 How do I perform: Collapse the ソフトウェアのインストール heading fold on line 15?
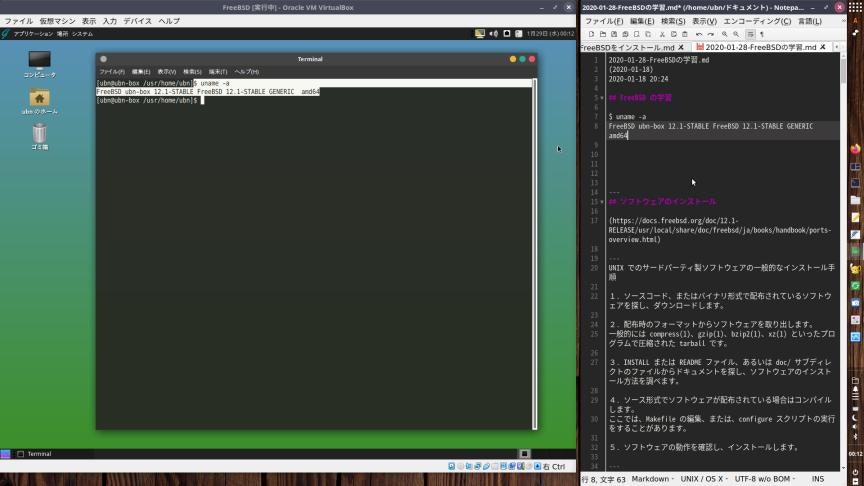pos(602,202)
